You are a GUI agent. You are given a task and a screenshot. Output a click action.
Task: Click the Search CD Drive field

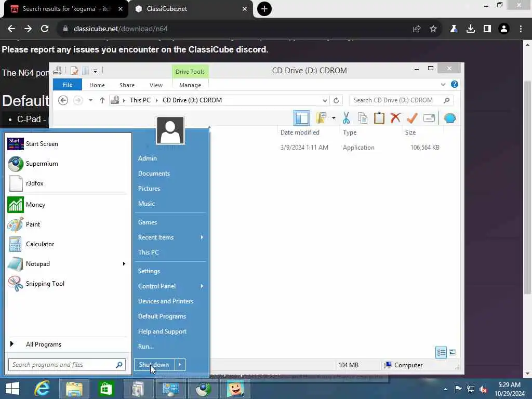(x=401, y=100)
